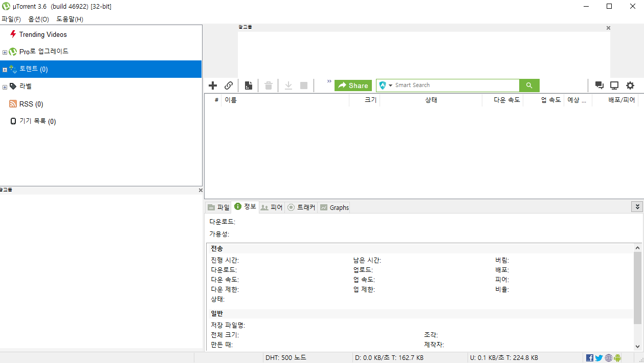Open the 파일(F) menu
This screenshot has width=644, height=363.
[11, 19]
